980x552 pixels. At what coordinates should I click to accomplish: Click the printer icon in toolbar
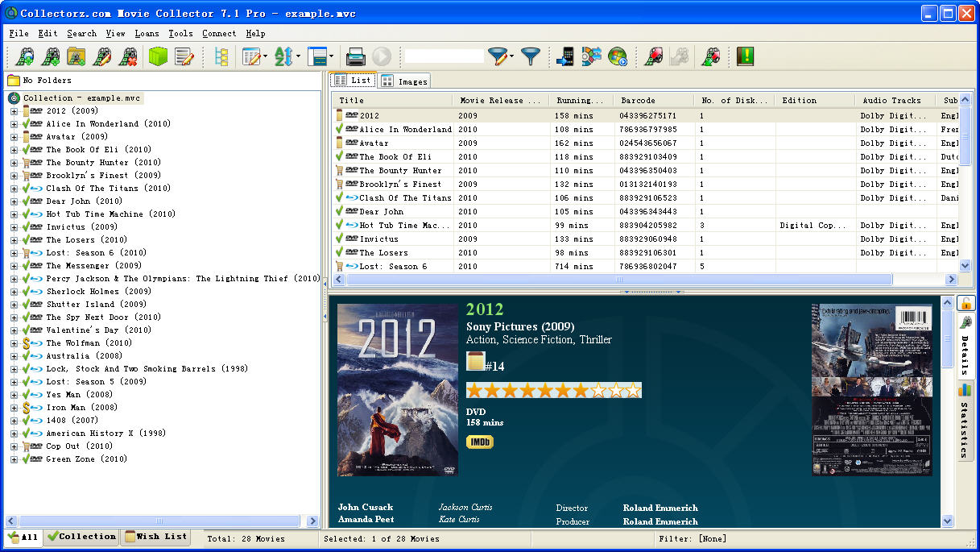(356, 56)
